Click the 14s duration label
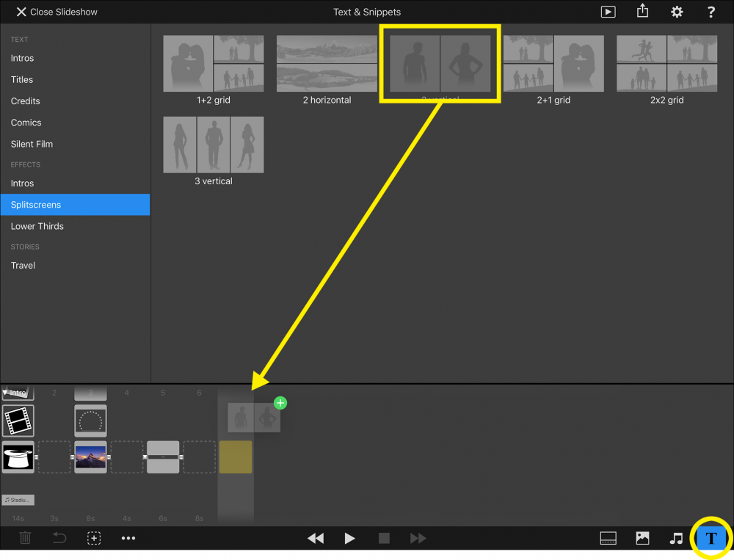This screenshot has height=560, width=734. tap(18, 518)
